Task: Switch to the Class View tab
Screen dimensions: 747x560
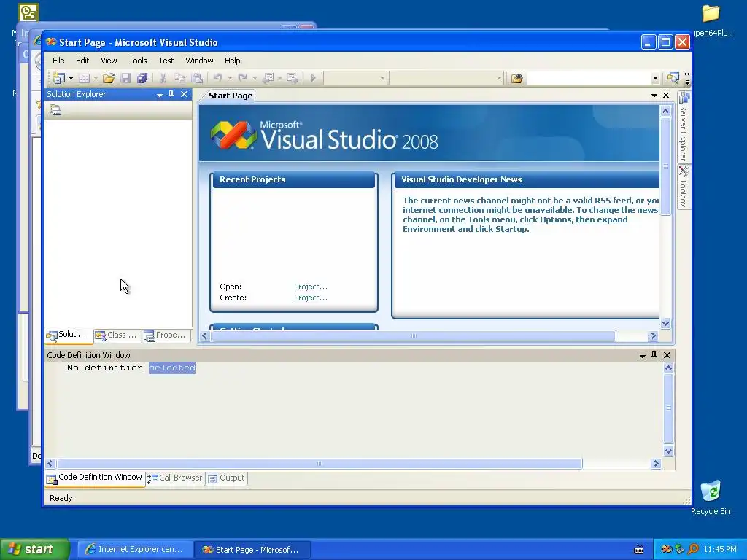Action: (x=117, y=335)
